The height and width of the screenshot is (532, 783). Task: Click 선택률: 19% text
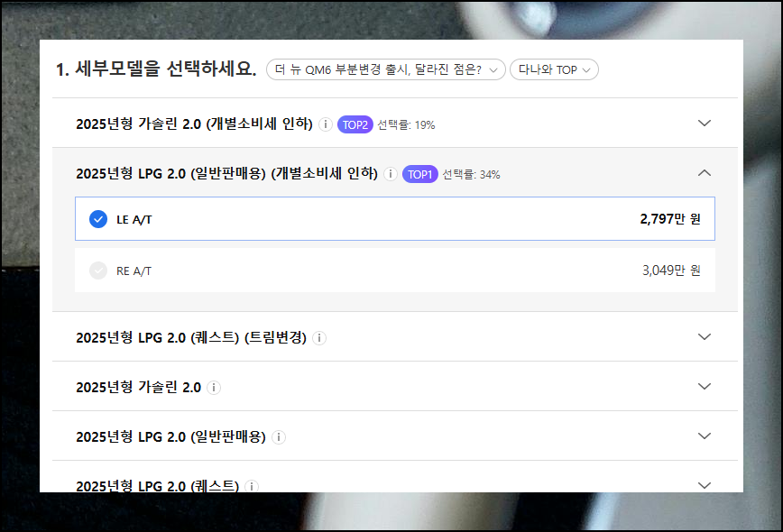point(406,124)
